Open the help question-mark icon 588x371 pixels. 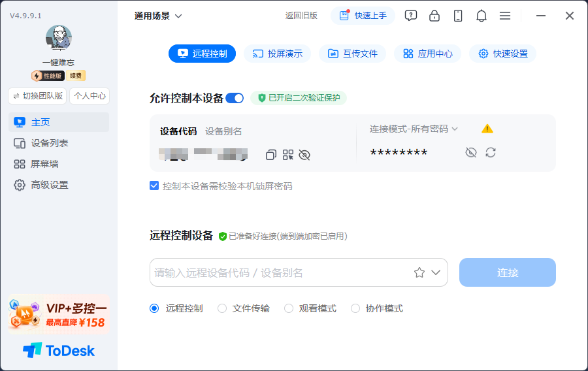pos(411,16)
